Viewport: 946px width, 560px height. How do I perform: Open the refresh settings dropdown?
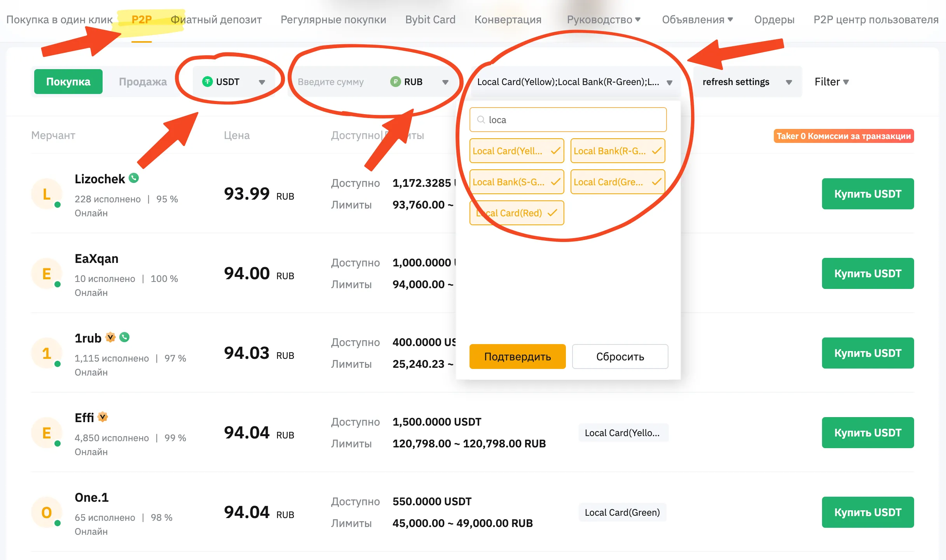(789, 82)
